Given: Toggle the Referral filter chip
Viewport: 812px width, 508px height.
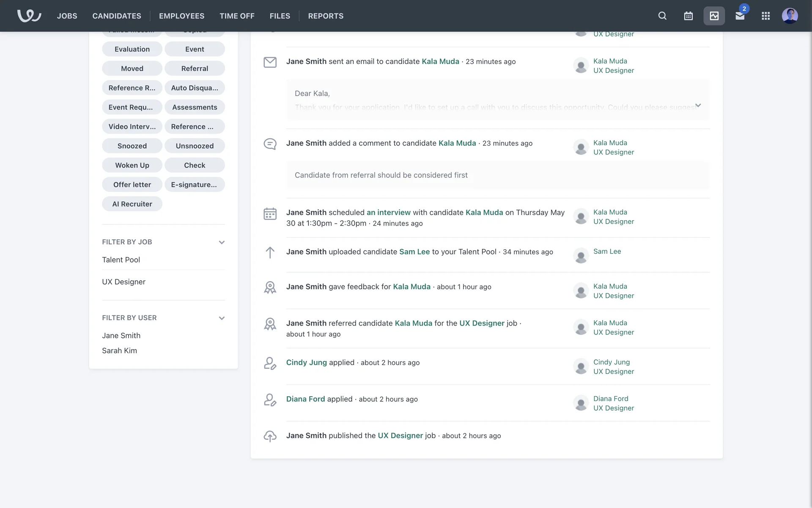Looking at the screenshot, I should (x=195, y=68).
